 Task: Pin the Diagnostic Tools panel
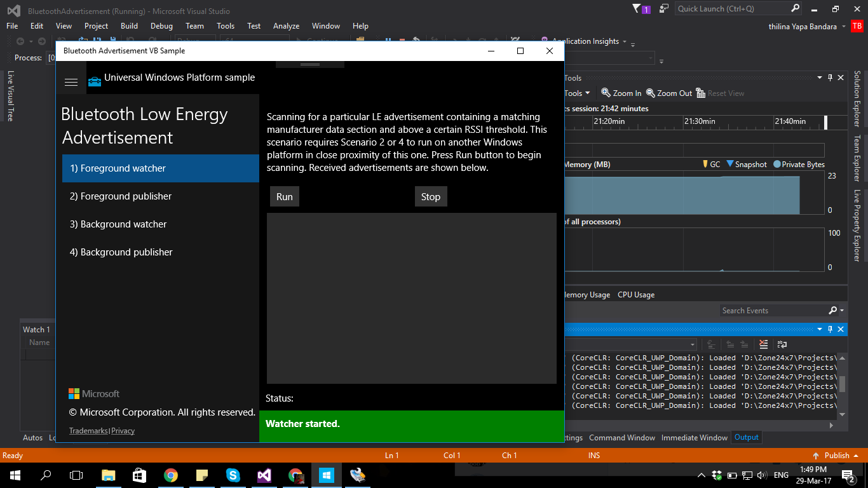tap(830, 78)
